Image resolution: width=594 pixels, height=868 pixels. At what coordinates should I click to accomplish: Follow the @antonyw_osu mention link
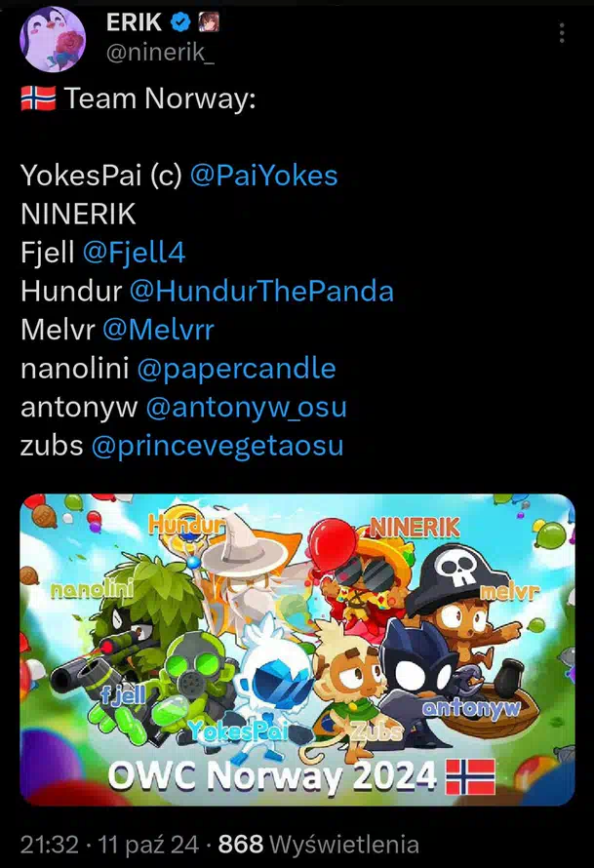[x=247, y=408]
